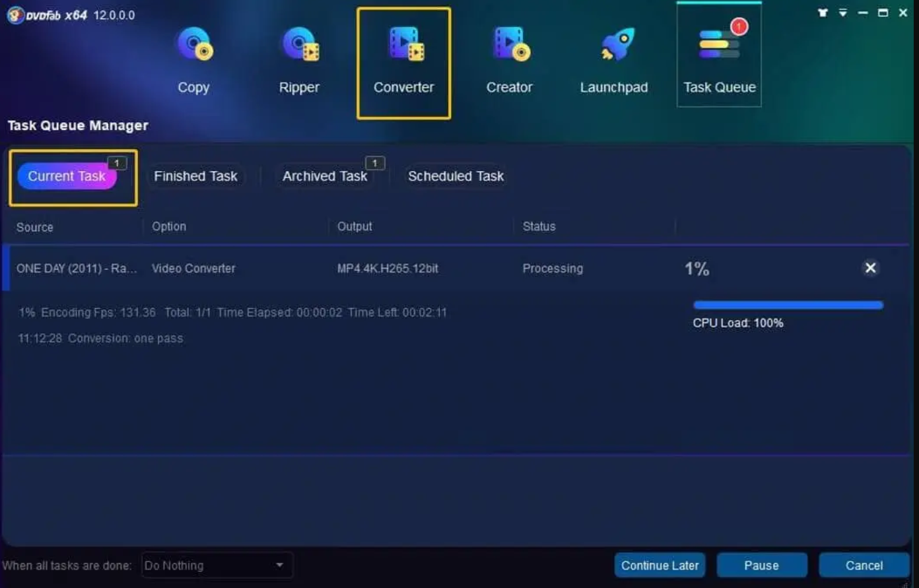Open the Ripper module icon
This screenshot has width=919, height=588.
pos(300,45)
